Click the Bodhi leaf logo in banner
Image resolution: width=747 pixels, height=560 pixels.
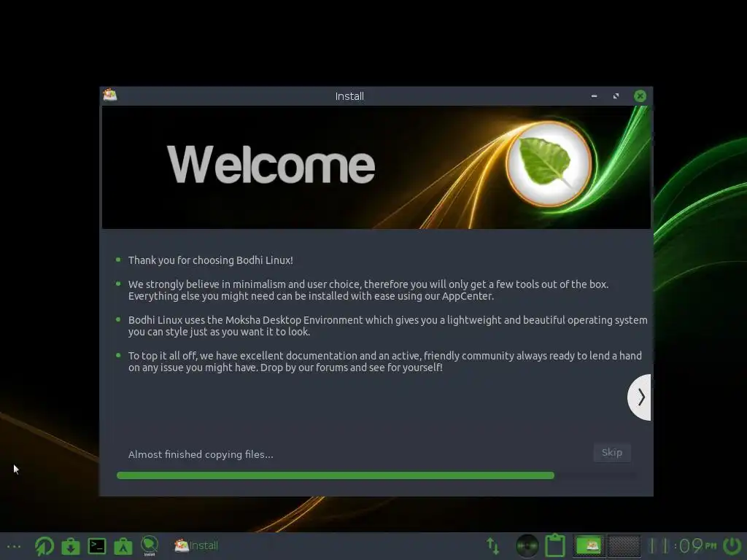[x=549, y=164]
